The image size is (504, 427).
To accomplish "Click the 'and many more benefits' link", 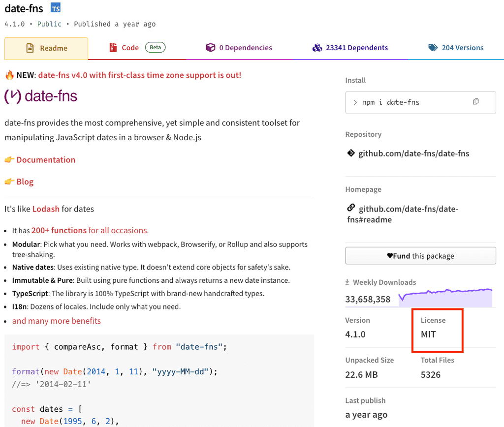I will pyautogui.click(x=57, y=321).
